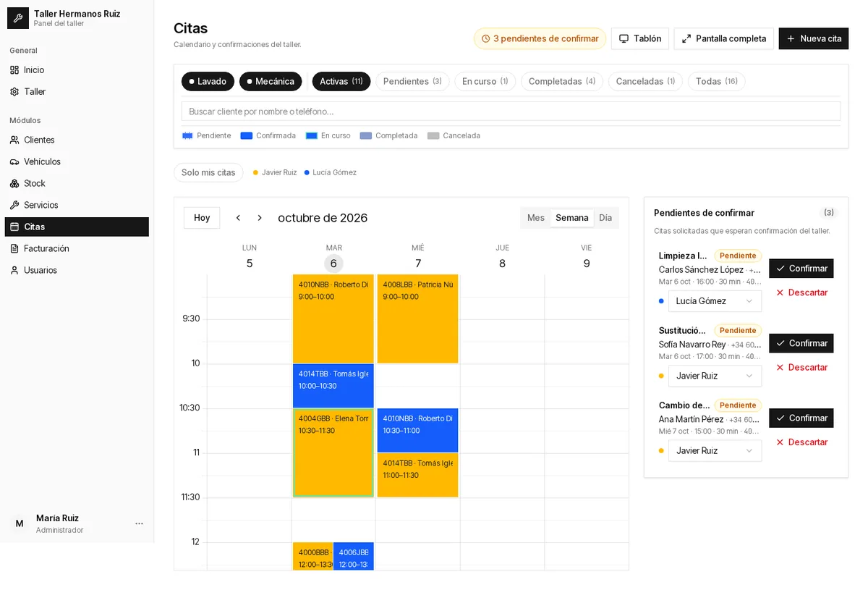The height and width of the screenshot is (590, 868).
Task: Switch to Pantalla completa
Action: point(723,38)
